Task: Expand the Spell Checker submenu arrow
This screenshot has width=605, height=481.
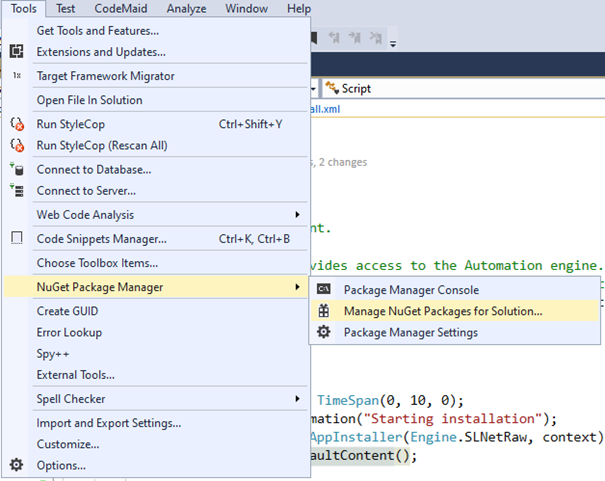Action: pyautogui.click(x=297, y=398)
